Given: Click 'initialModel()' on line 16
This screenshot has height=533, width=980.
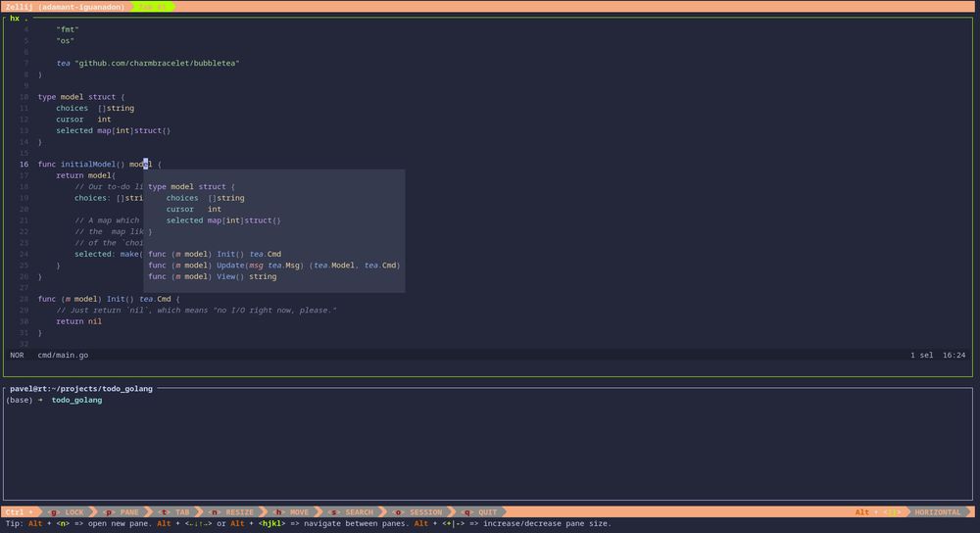Looking at the screenshot, I should (x=92, y=165).
